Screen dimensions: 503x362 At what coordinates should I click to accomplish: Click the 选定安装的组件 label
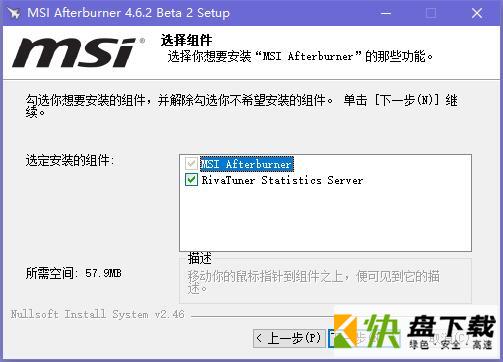pyautogui.click(x=70, y=161)
